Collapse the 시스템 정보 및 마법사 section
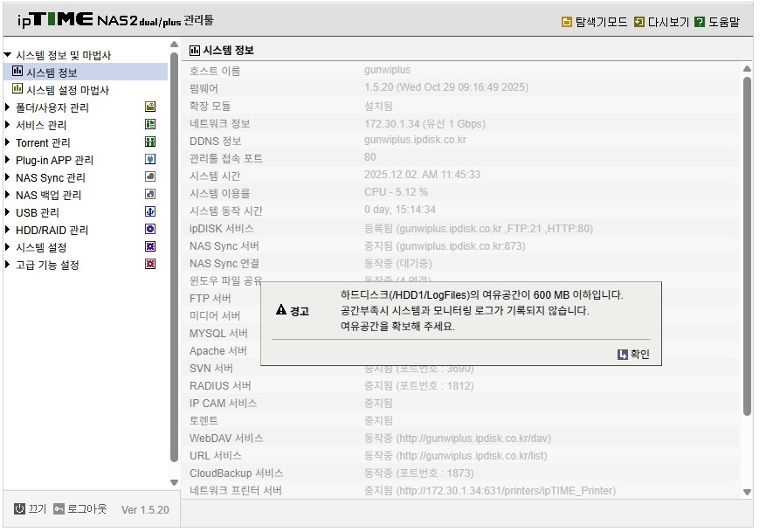Screen dimensions: 766x532 [x=7, y=55]
